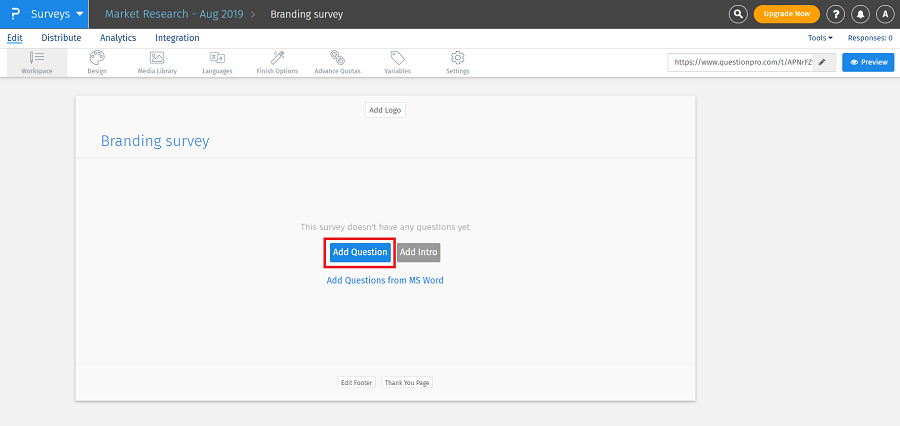Open the Languages icon
The width and height of the screenshot is (900, 426).
point(217,58)
